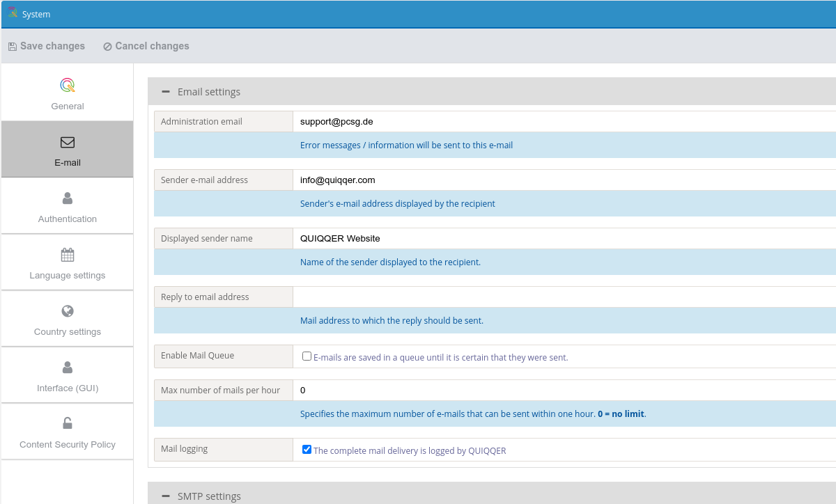836x504 pixels.
Task: Click the Interface (GUI) person icon
Action: (x=68, y=368)
